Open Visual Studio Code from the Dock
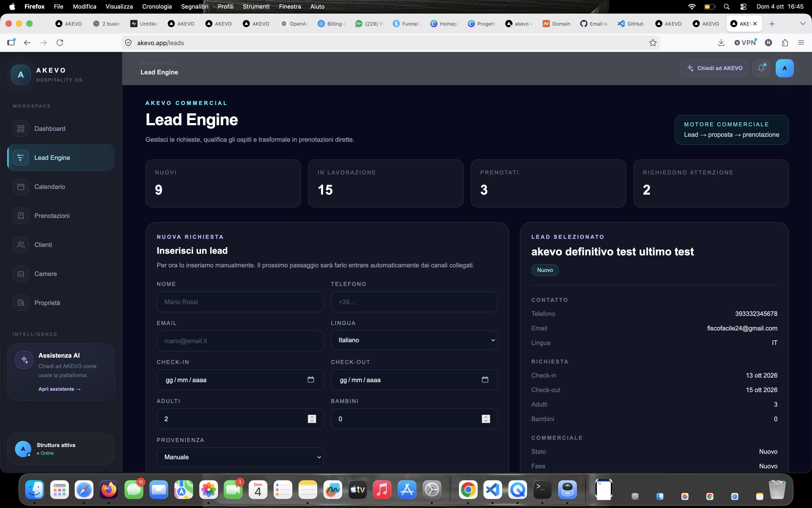 (493, 490)
